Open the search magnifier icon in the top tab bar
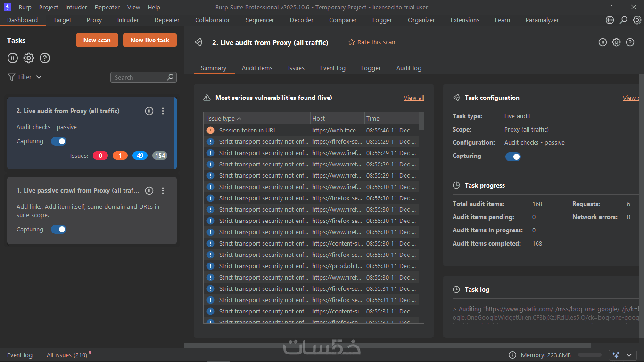Image resolution: width=644 pixels, height=362 pixels. click(623, 20)
